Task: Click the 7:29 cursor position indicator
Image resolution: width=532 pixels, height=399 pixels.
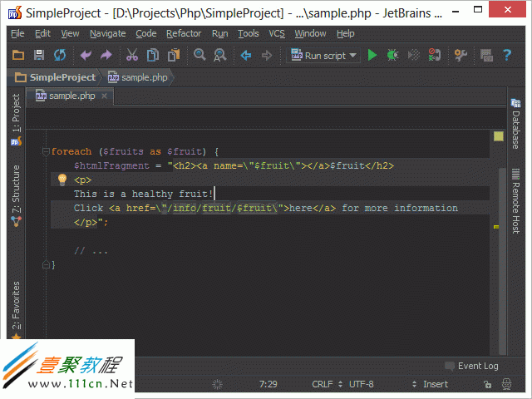Action: click(268, 384)
